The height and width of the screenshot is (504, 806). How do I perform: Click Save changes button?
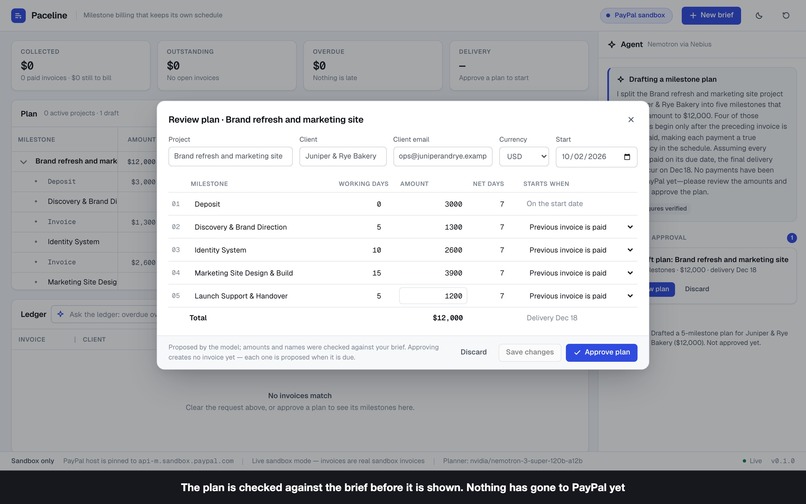[x=529, y=352]
